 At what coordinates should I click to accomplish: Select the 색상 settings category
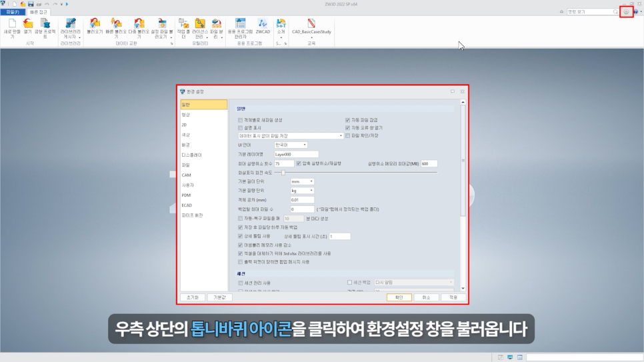pos(204,135)
